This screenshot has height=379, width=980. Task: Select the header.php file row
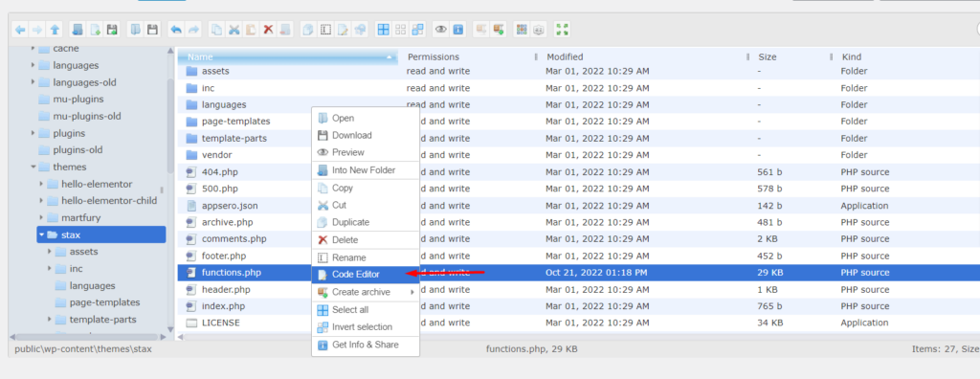tap(579, 290)
